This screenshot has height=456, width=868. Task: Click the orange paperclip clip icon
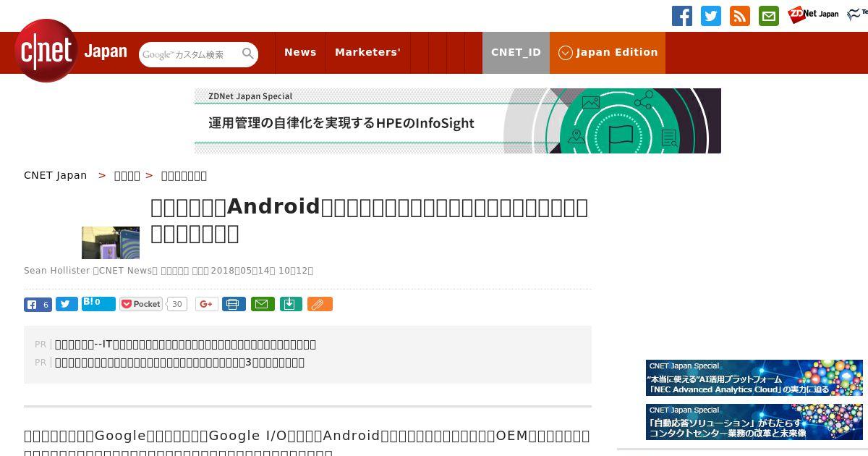320,304
